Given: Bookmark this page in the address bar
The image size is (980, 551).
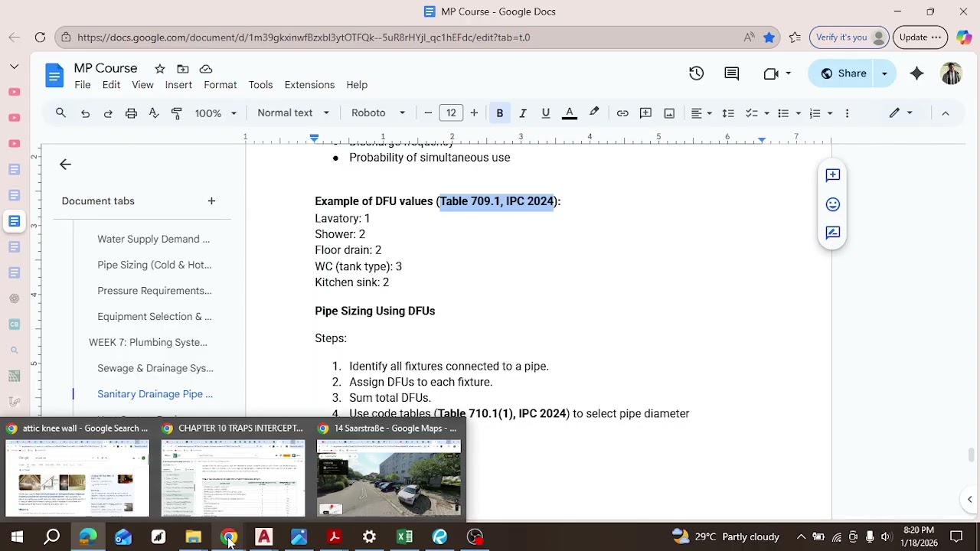Looking at the screenshot, I should 769,37.
